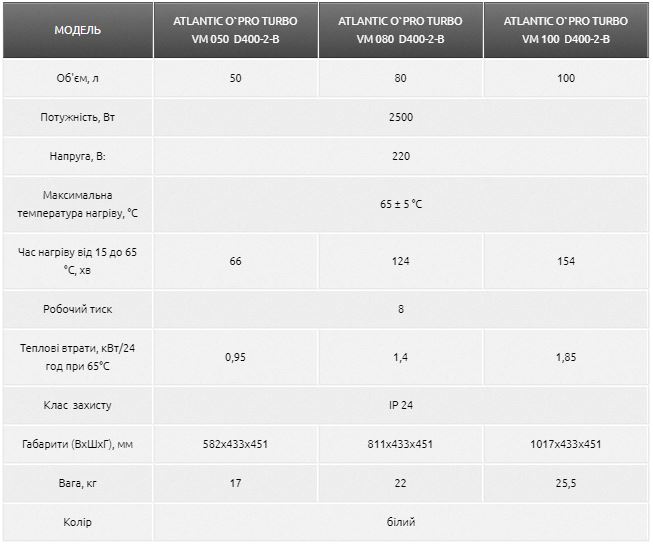Select the VM 050 D400-2-B column header

[x=235, y=30]
